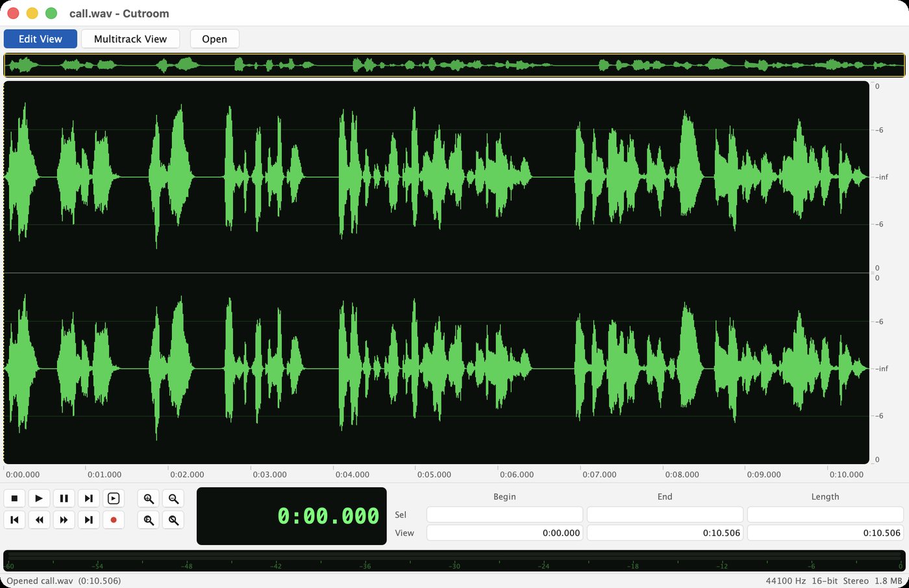This screenshot has height=588, width=909.
Task: Click the upper channel waveform
Action: [436, 177]
